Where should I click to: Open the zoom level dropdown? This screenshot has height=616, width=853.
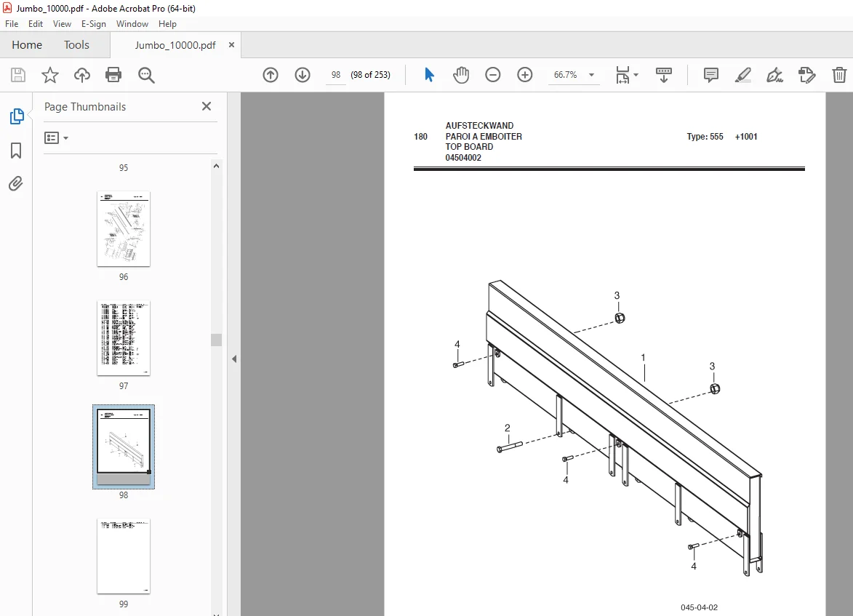coord(592,75)
